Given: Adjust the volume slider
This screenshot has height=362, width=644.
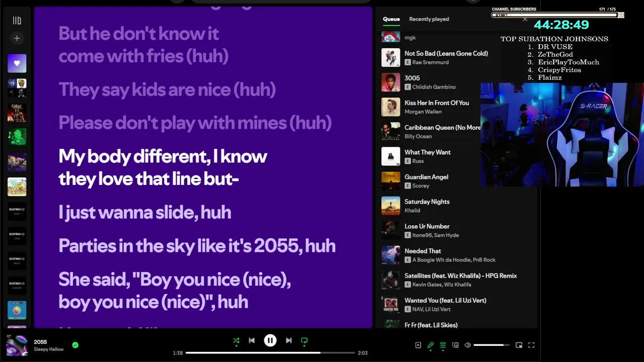Looking at the screenshot, I should tap(492, 345).
